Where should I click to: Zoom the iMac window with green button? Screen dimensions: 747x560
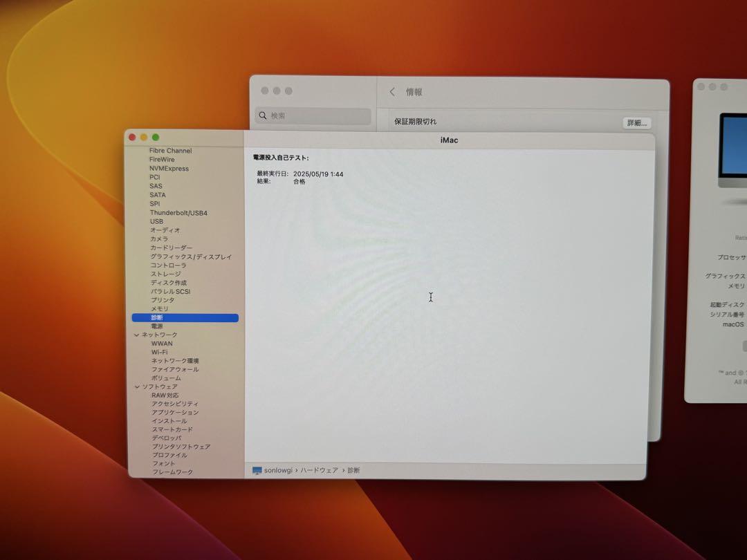(x=156, y=138)
